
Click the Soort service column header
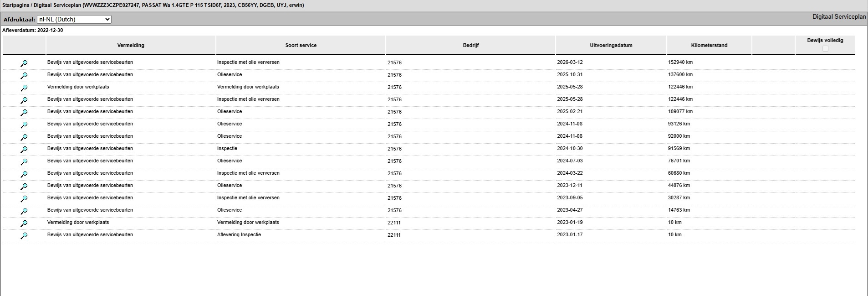pos(301,45)
